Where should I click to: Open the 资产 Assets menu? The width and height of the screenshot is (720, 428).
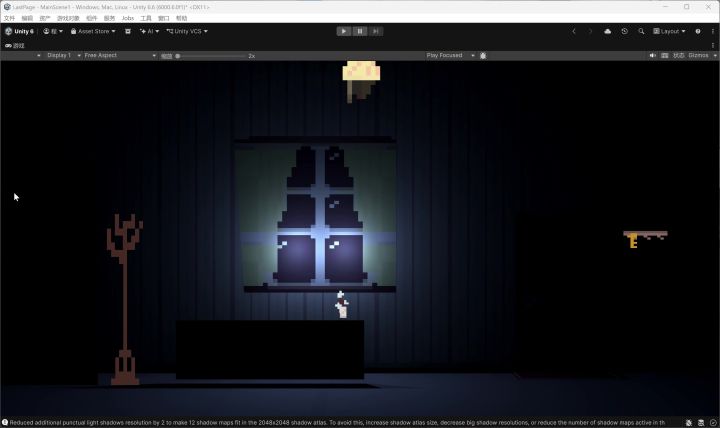(45, 18)
